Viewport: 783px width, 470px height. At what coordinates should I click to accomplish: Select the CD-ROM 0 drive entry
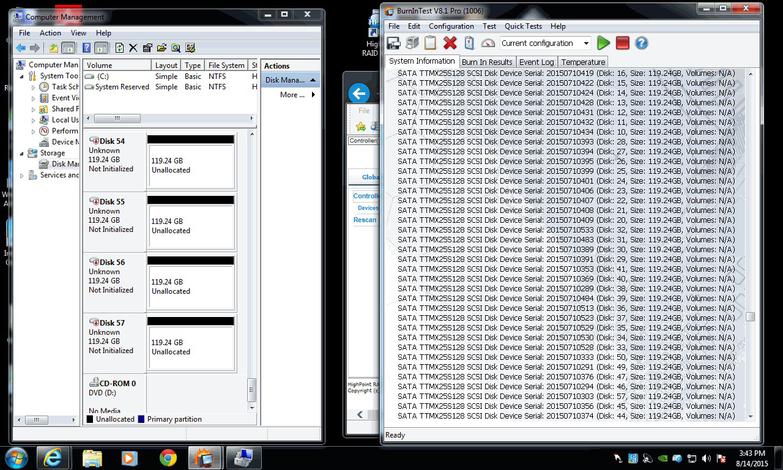pyautogui.click(x=115, y=394)
